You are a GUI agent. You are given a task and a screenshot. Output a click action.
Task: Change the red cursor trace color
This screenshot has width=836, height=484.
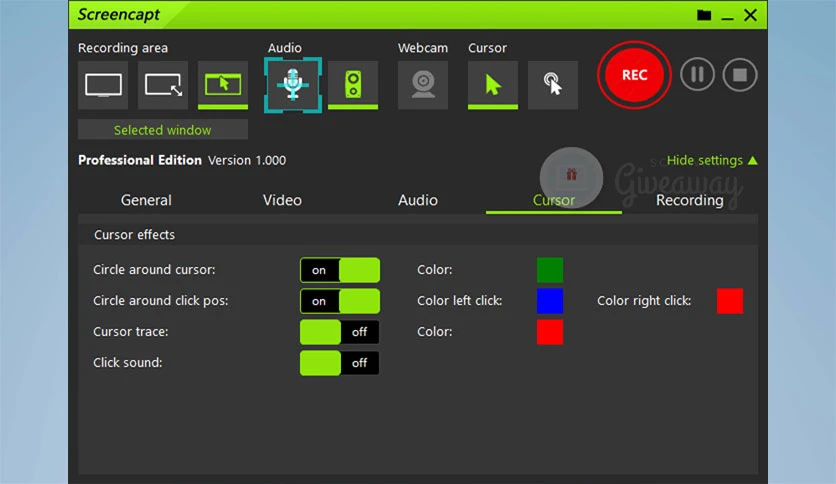(x=550, y=332)
